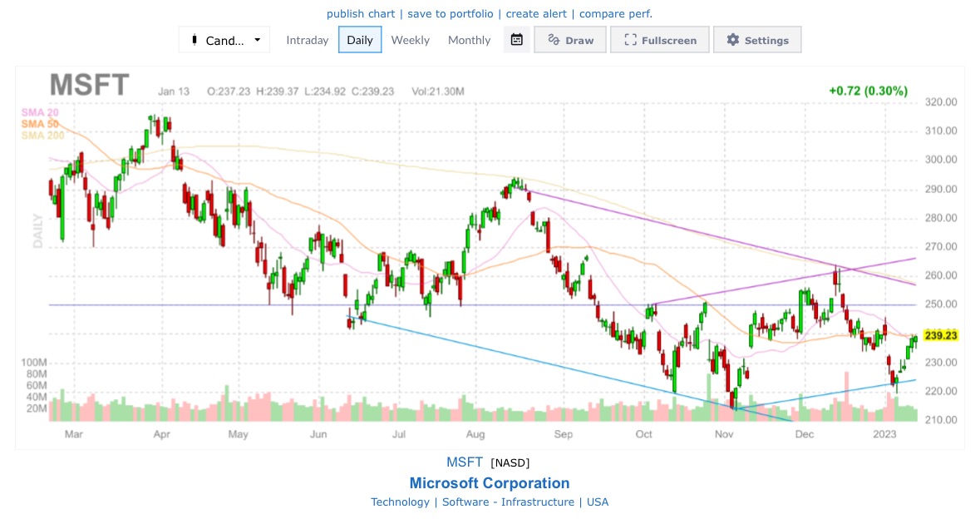Click the SMA 200 legend label
This screenshot has height=519, width=980.
(x=42, y=135)
